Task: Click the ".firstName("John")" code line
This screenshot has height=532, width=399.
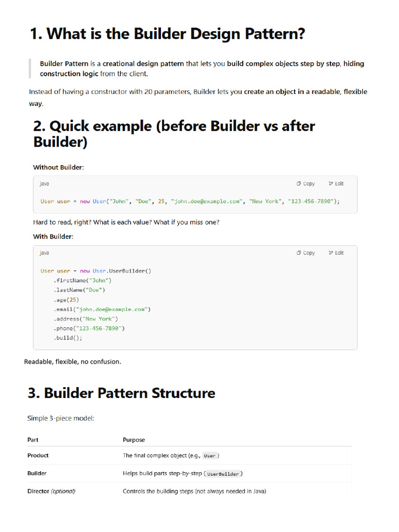Action: point(82,281)
